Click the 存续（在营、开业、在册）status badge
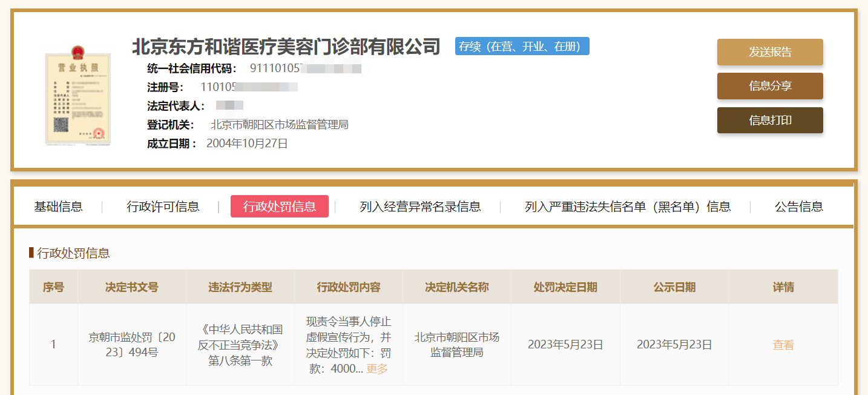 (x=522, y=46)
